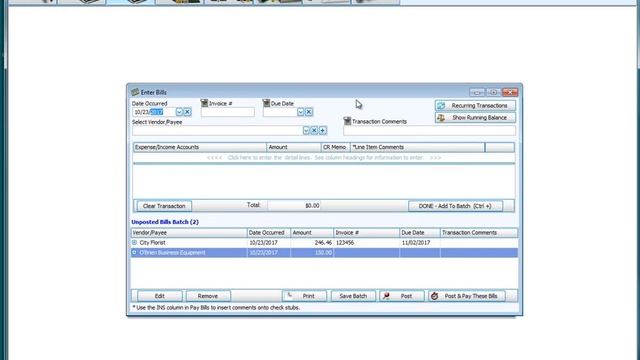Click the Edit button for the batch

160,296
